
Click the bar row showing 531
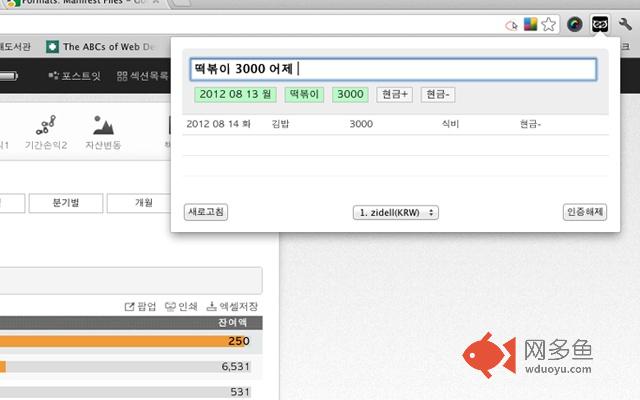click(125, 392)
